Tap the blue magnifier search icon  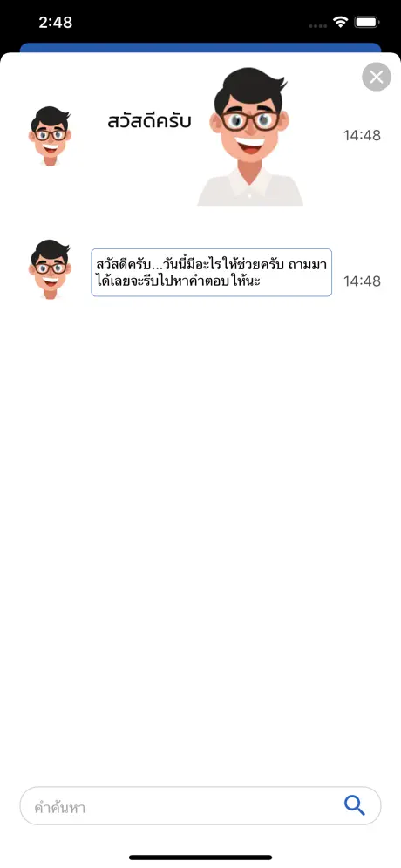coord(355,805)
